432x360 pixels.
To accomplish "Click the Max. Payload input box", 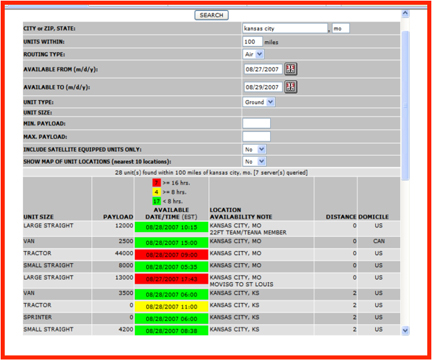I will click(x=256, y=137).
